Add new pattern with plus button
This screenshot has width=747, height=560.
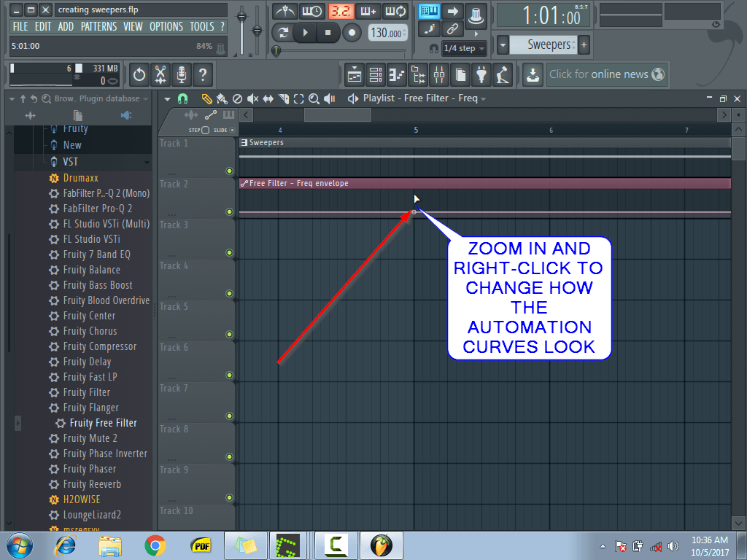[x=584, y=45]
